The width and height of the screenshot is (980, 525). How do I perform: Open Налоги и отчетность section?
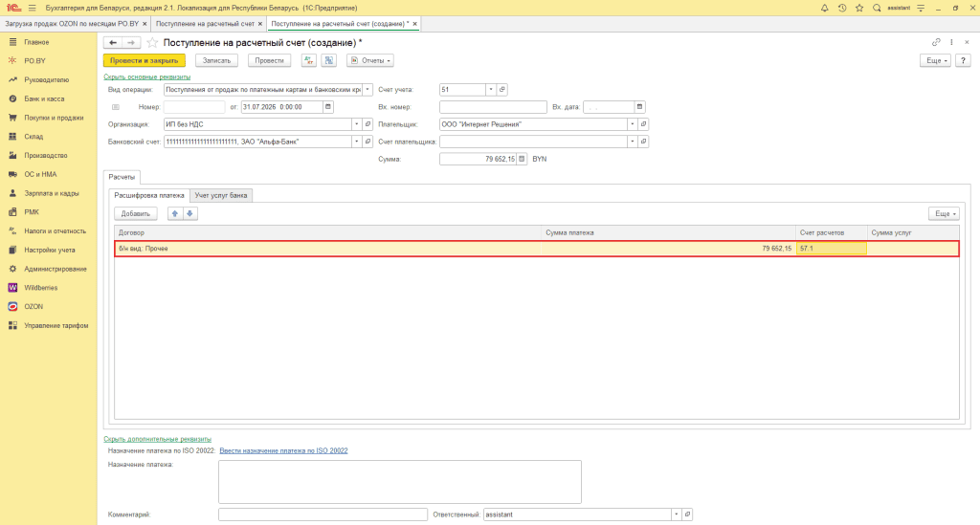coord(55,231)
